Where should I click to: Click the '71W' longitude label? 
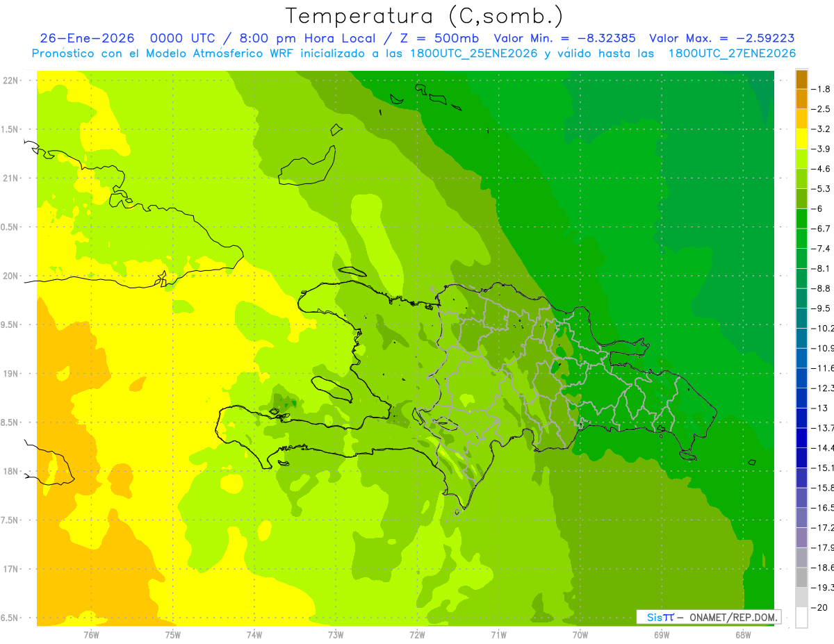(x=498, y=635)
